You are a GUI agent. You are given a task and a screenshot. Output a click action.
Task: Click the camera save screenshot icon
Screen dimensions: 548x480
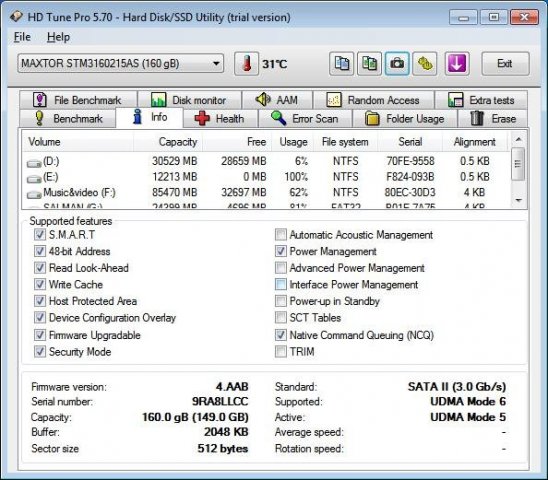click(x=397, y=64)
